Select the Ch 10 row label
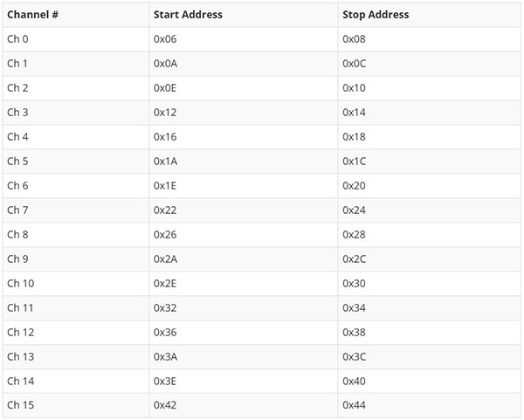Screen dimensions: 524x420 point(20,284)
